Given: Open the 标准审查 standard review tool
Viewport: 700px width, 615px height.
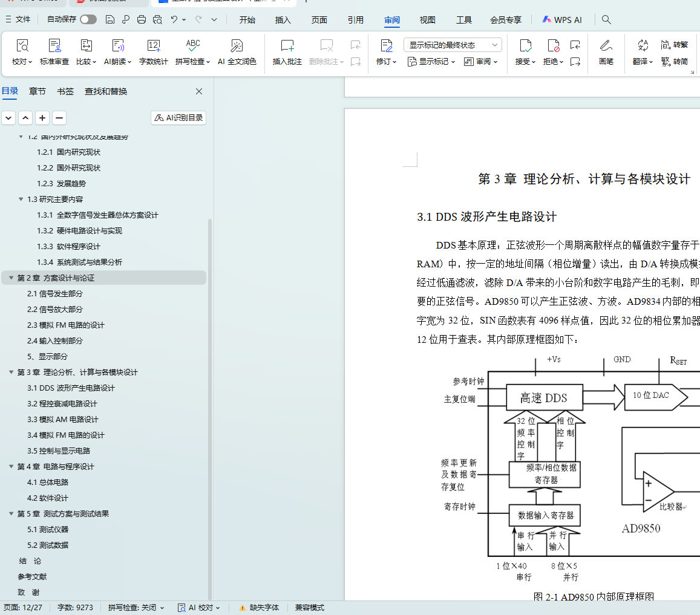Looking at the screenshot, I should [x=54, y=47].
